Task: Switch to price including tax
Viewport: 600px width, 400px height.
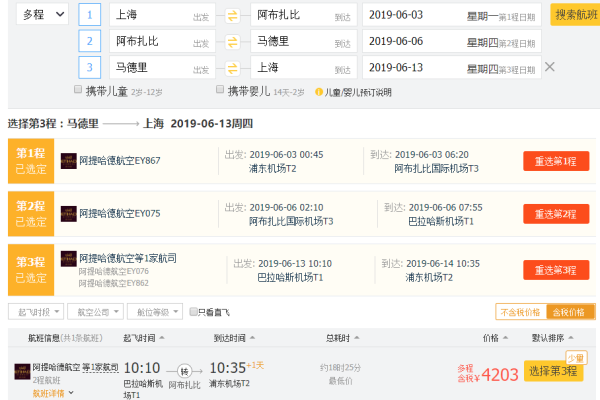Action: coord(570,312)
